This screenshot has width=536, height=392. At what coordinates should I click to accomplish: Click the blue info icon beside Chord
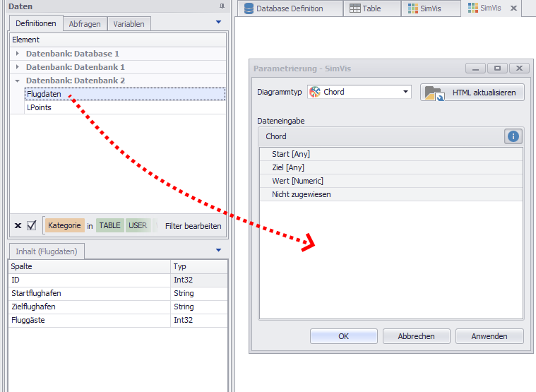[x=513, y=136]
